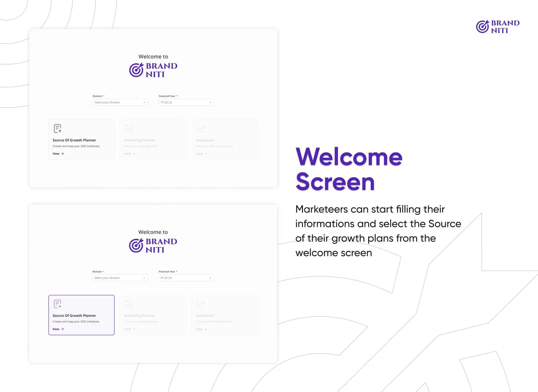Image resolution: width=538 pixels, height=392 pixels.
Task: Click Brand Niti logo in lower welcome screen
Action: point(153,246)
